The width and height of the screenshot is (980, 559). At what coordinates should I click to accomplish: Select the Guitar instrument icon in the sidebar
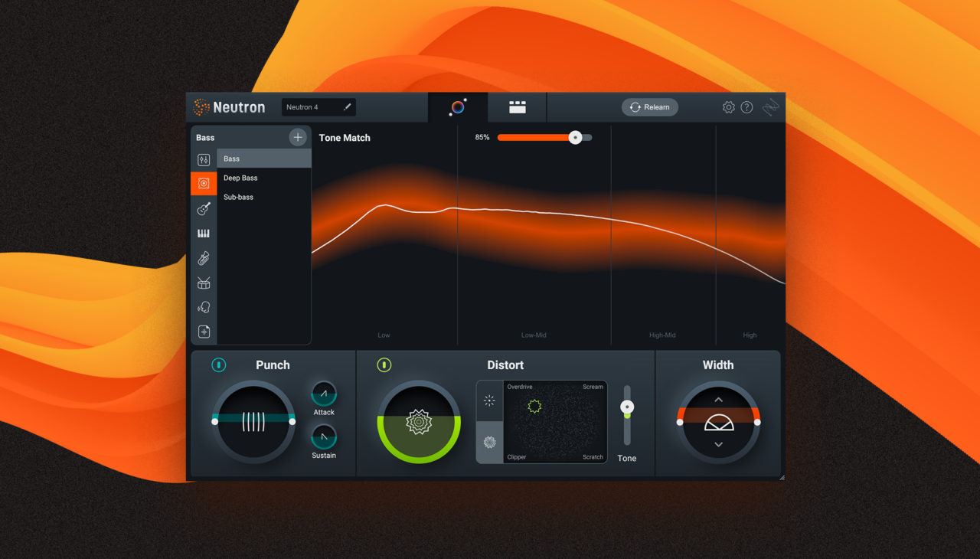(203, 208)
